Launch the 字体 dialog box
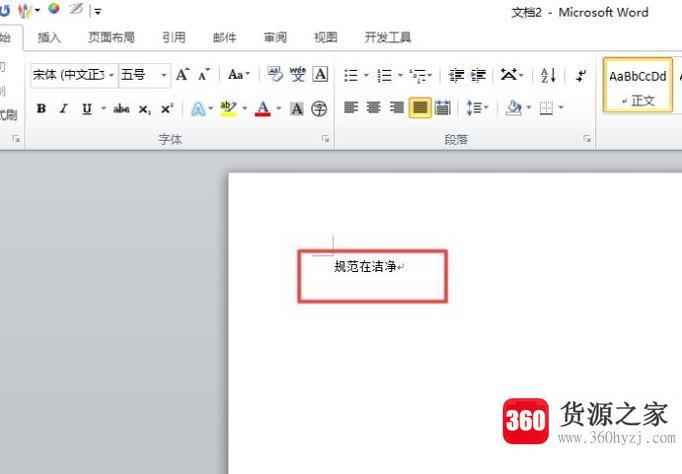 coord(325,139)
